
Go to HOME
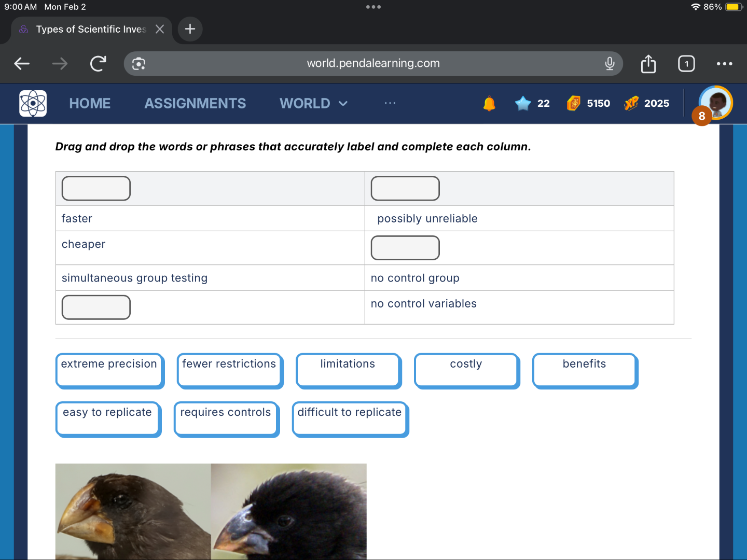point(90,103)
